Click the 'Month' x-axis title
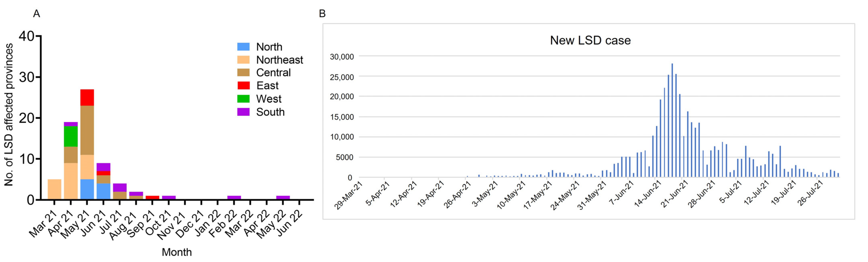 (176, 252)
